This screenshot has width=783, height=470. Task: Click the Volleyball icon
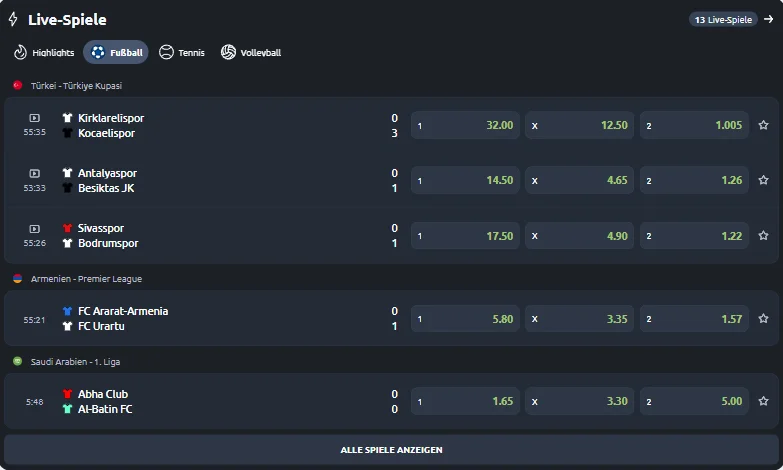point(228,52)
